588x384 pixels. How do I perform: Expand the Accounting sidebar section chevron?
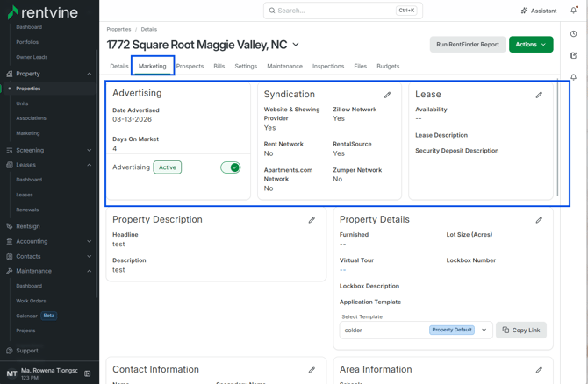coord(90,242)
